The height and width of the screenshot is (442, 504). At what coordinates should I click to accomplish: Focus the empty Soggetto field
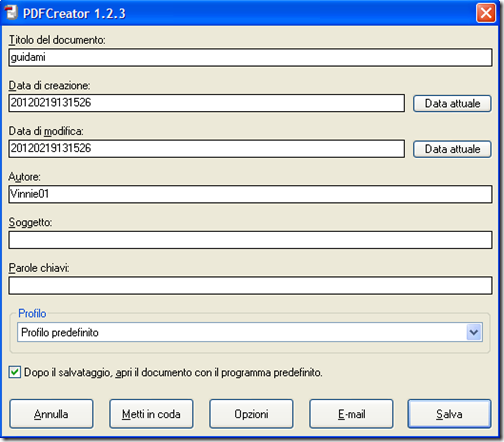[x=250, y=240]
